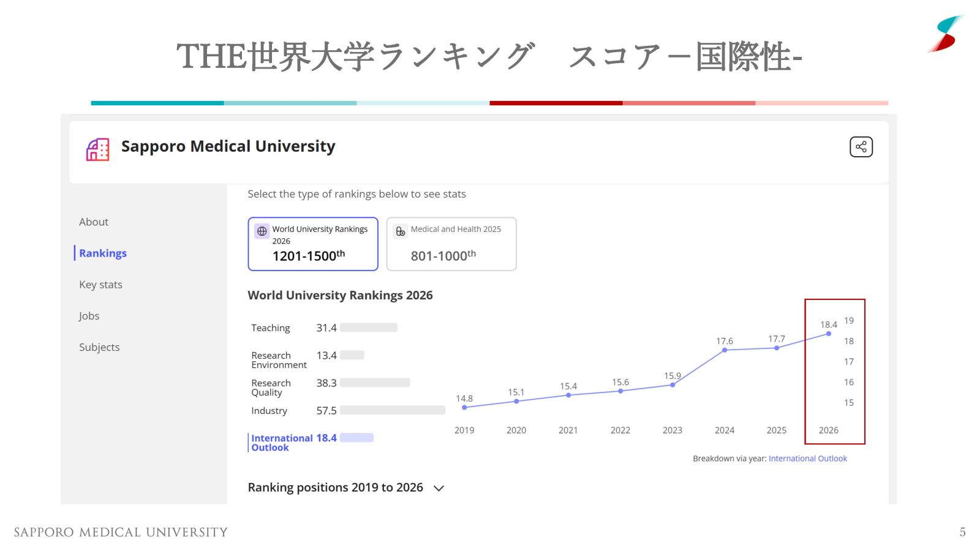Expand Ranking positions 2019 to 2026
The image size is (980, 551).
coord(335,487)
